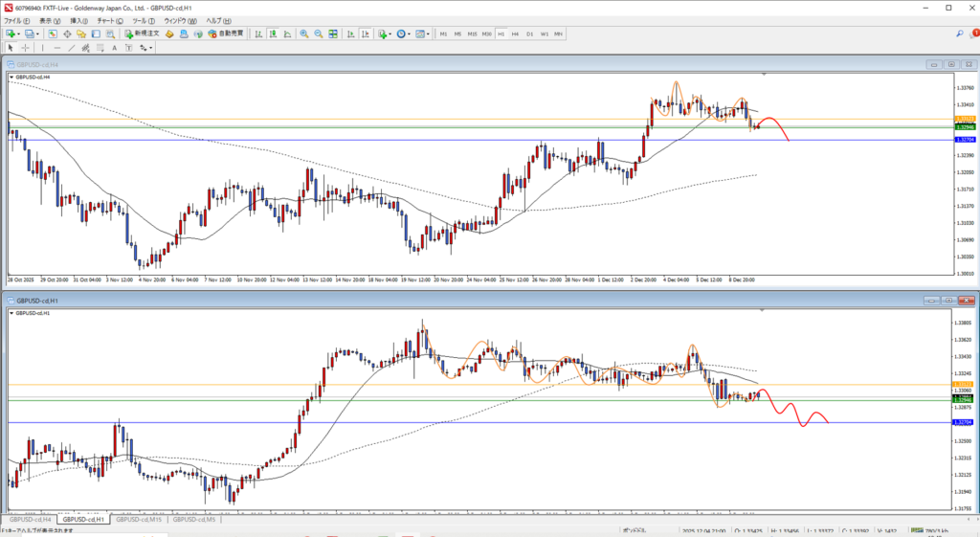Open the indicators list dropdown
The width and height of the screenshot is (980, 537).
point(390,34)
